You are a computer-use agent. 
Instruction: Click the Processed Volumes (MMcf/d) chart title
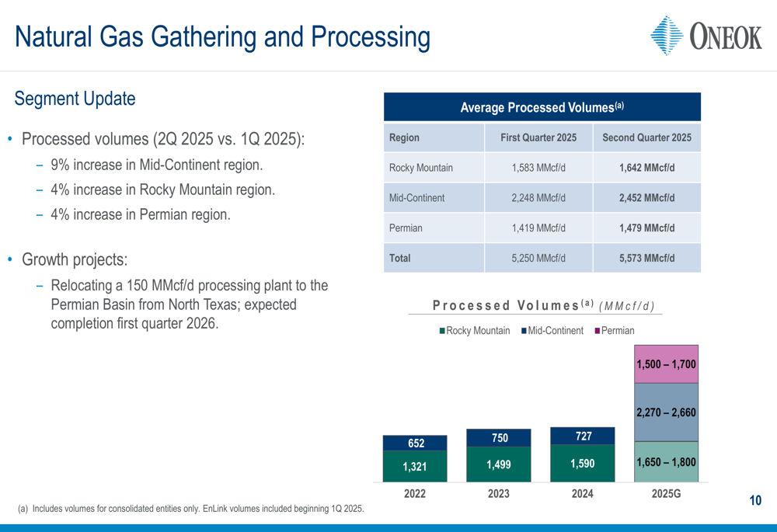tap(544, 305)
